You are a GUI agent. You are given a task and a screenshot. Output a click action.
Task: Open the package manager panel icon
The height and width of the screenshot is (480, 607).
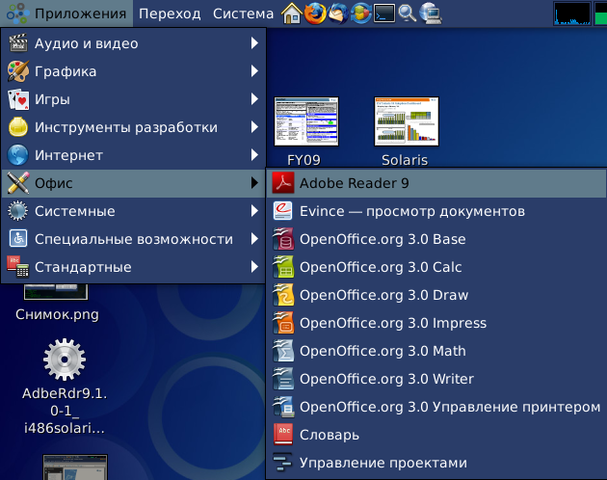point(361,13)
